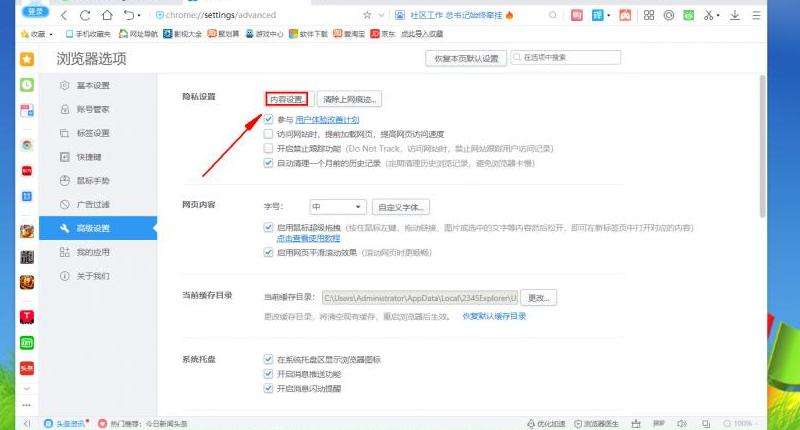
Task: Open 广告过滤 in the settings sidebar
Action: point(93,204)
